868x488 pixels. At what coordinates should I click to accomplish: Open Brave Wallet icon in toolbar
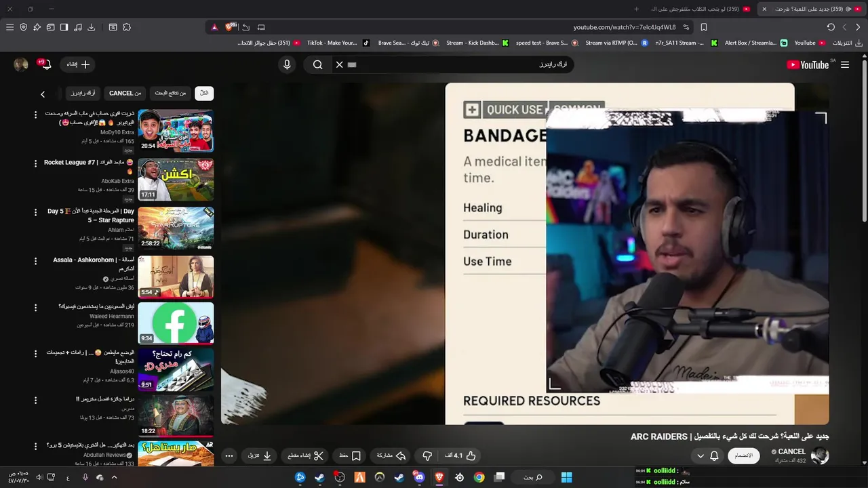pos(50,27)
